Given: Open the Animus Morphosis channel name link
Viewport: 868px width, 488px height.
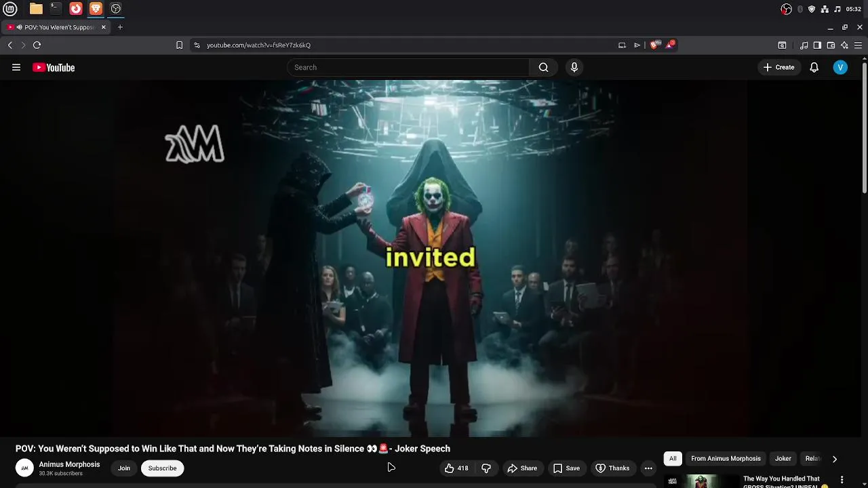Looking at the screenshot, I should (69, 464).
